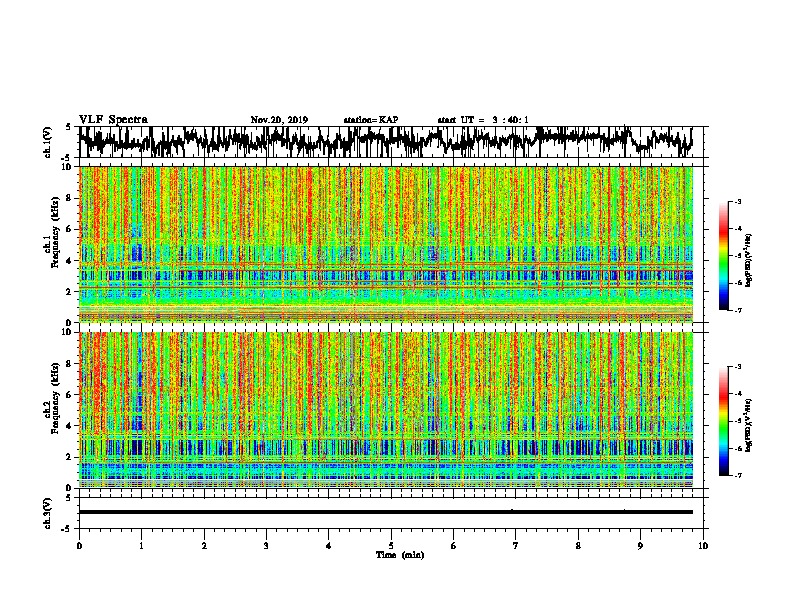Viewport: 792px width, 612px height.
Task: Click the final time axis tick "10"
Action: point(703,546)
